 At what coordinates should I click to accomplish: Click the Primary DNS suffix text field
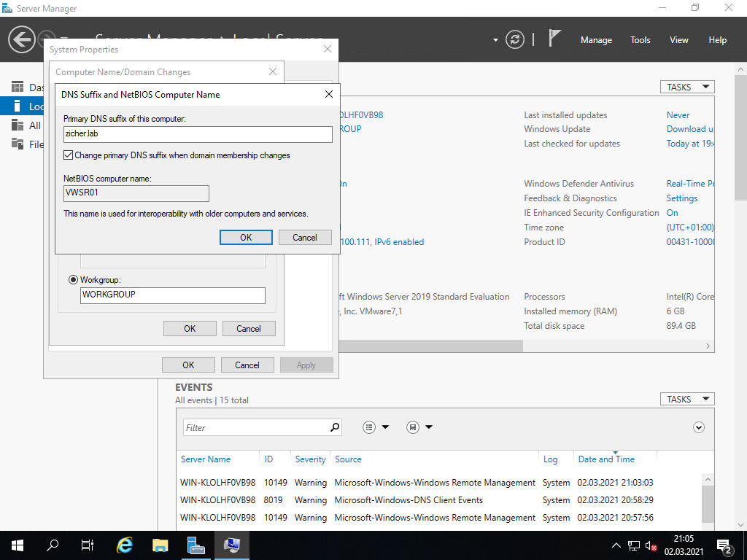click(x=198, y=134)
